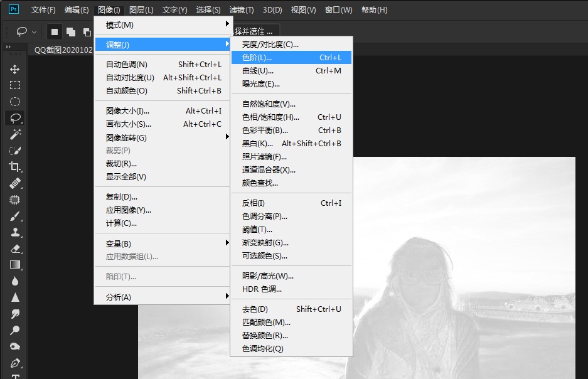The image size is (588, 379).
Task: Choose 曝光度(E) command
Action: [x=291, y=84]
